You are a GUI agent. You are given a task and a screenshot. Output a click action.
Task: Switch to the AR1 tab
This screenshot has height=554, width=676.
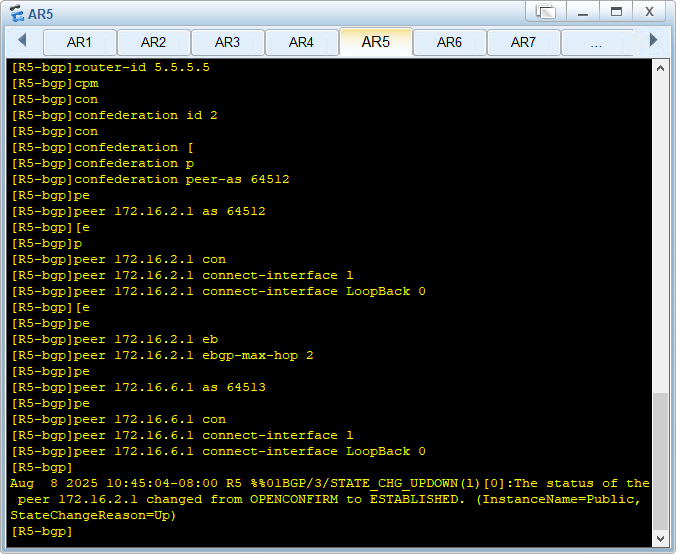pos(80,42)
